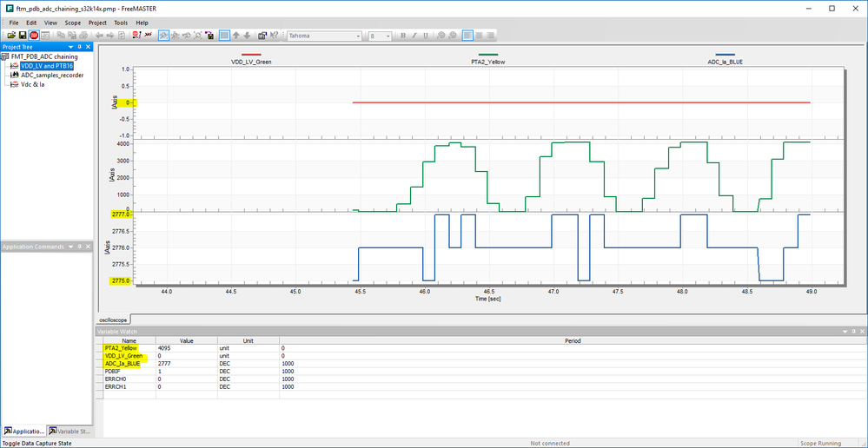Open the Scope menu
Image resolution: width=868 pixels, height=448 pixels.
point(72,23)
